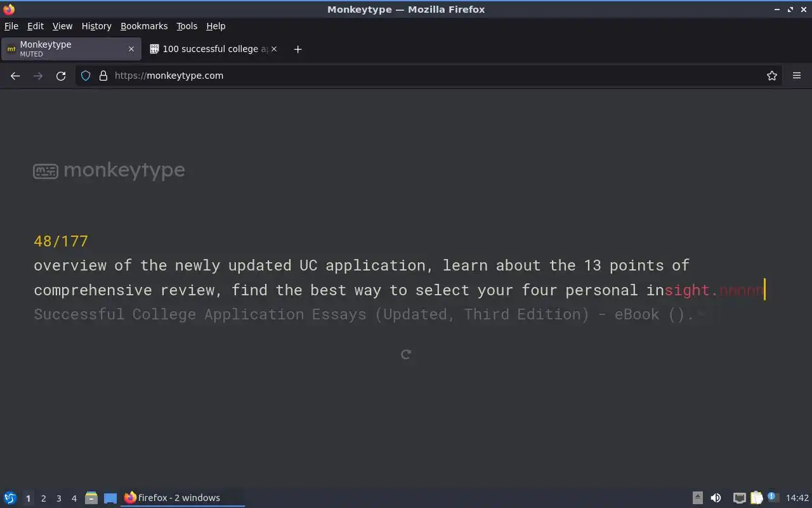Viewport: 812px width, 508px height.
Task: Bookmark this page with the star icon
Action: (x=772, y=76)
